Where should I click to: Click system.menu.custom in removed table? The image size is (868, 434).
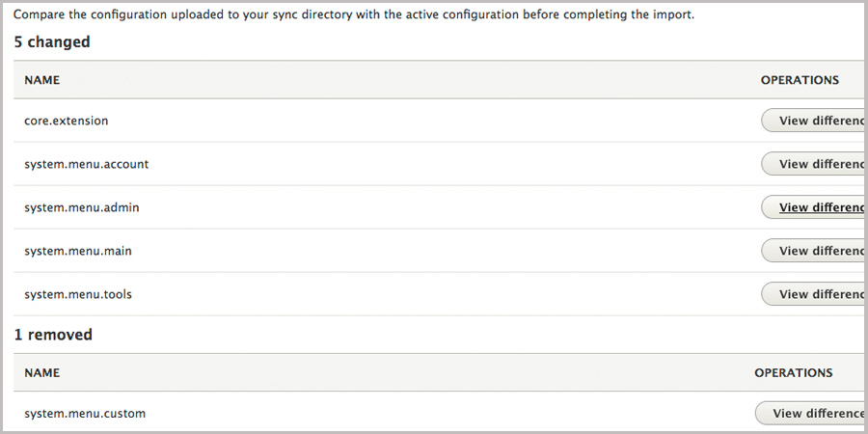point(85,414)
